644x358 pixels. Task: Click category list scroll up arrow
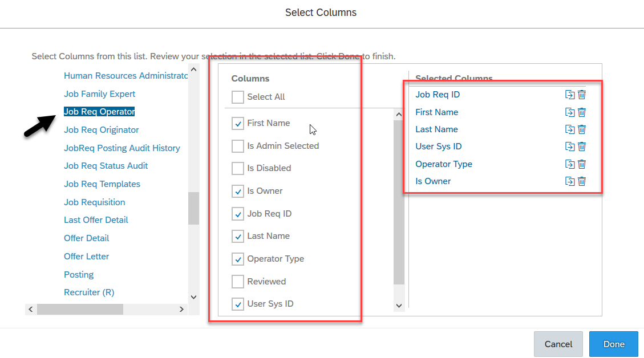click(194, 70)
